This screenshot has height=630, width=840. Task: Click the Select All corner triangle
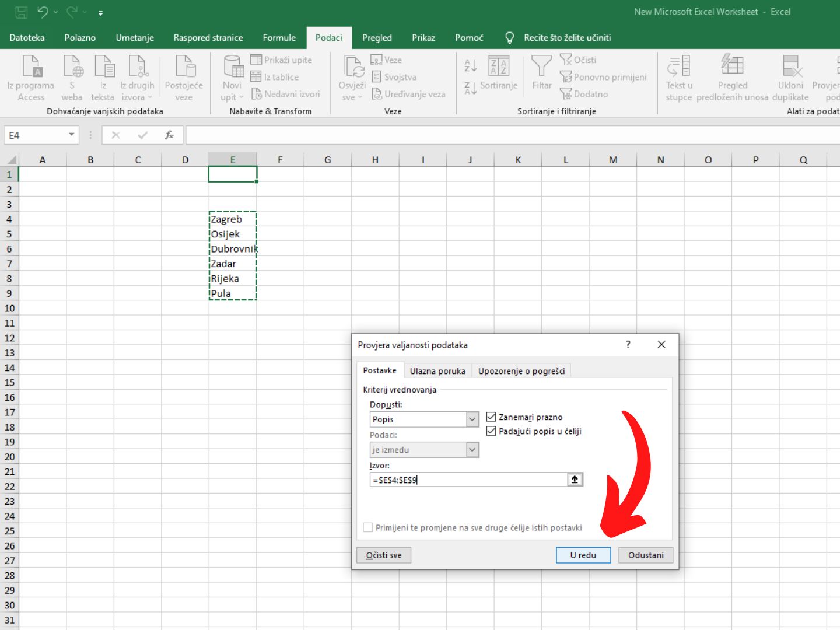(11, 159)
